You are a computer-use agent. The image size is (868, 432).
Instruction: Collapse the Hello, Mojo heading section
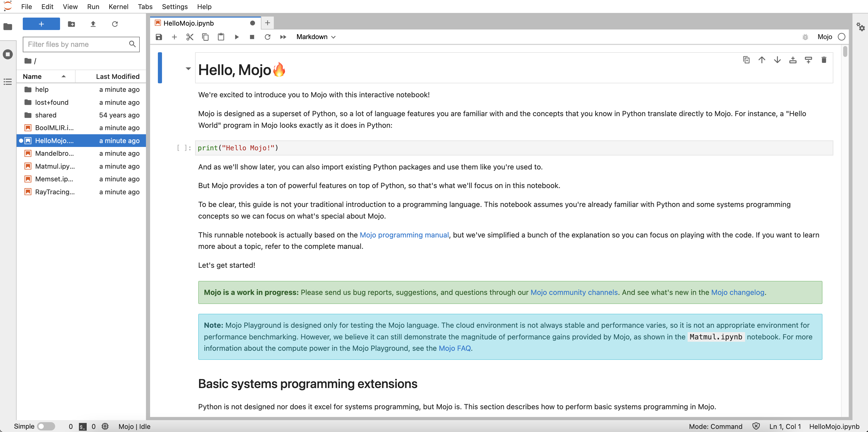(188, 69)
